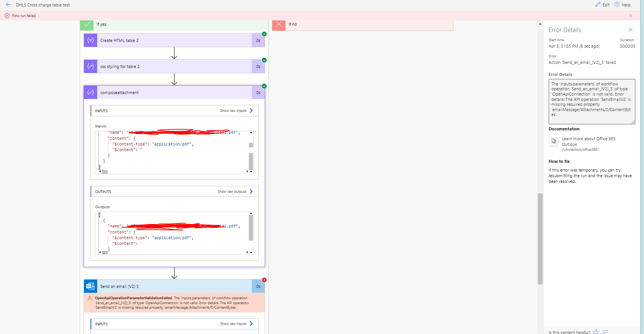Show raw inputs for Send an email
Viewport: 644px width, 334px height.
tap(236, 324)
